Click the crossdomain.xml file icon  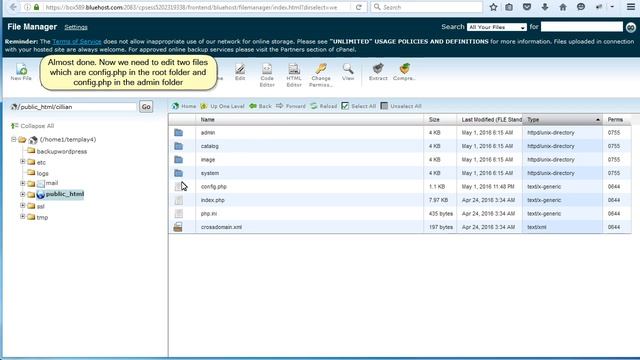pos(178,227)
